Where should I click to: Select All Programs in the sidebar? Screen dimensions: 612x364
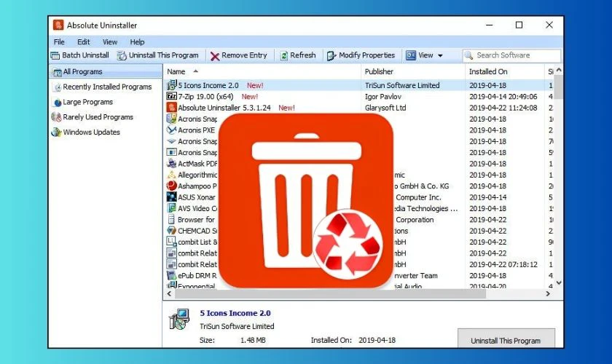pos(106,72)
